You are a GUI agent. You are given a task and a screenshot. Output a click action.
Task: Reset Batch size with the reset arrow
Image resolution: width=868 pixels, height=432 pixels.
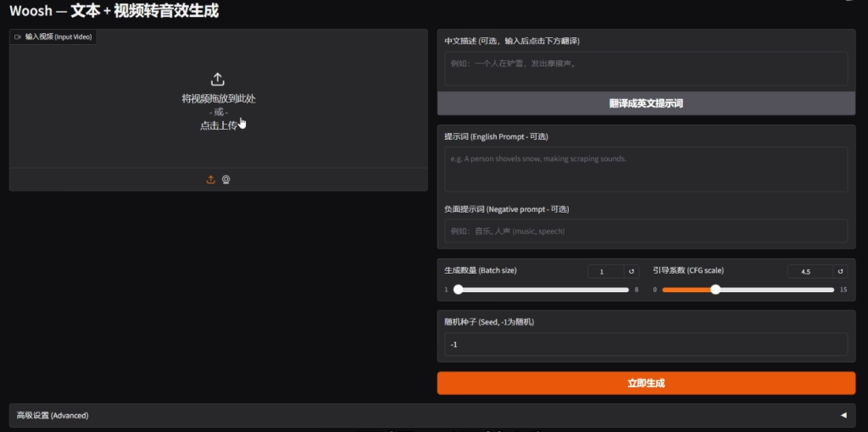click(631, 272)
